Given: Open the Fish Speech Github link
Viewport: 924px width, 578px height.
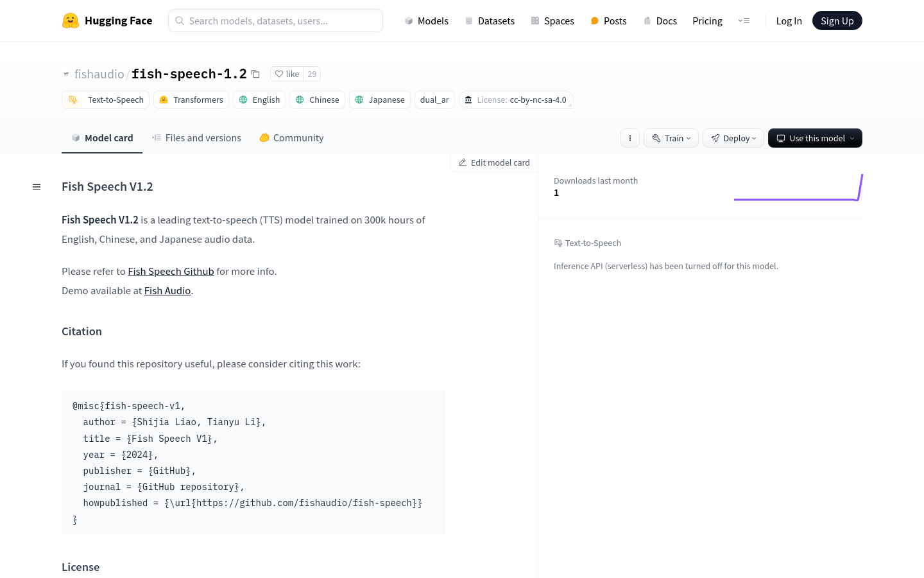Looking at the screenshot, I should click(x=171, y=272).
